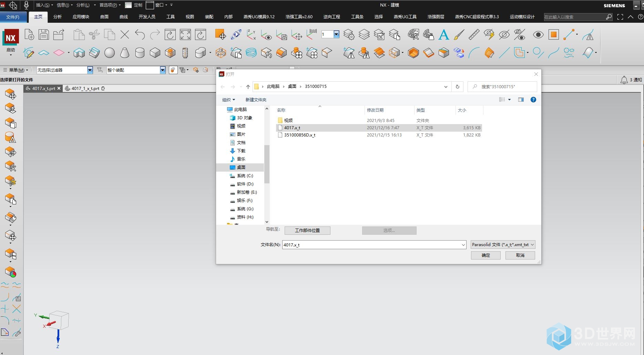Switch to the 4017_1_x_t.prt document tab
644x355 pixels.
85,89
